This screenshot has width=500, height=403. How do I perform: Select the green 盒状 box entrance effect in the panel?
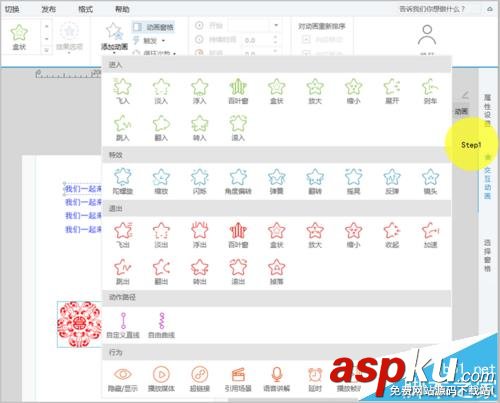coord(277,91)
